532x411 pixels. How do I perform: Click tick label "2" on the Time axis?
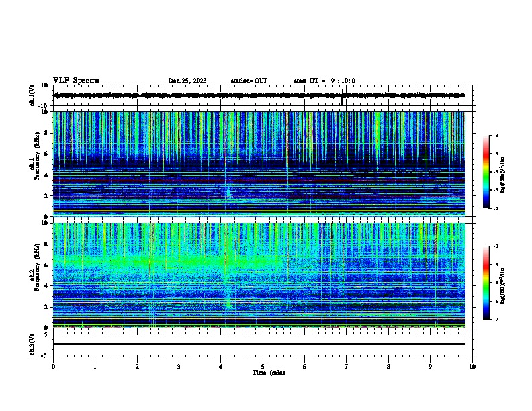coord(137,367)
